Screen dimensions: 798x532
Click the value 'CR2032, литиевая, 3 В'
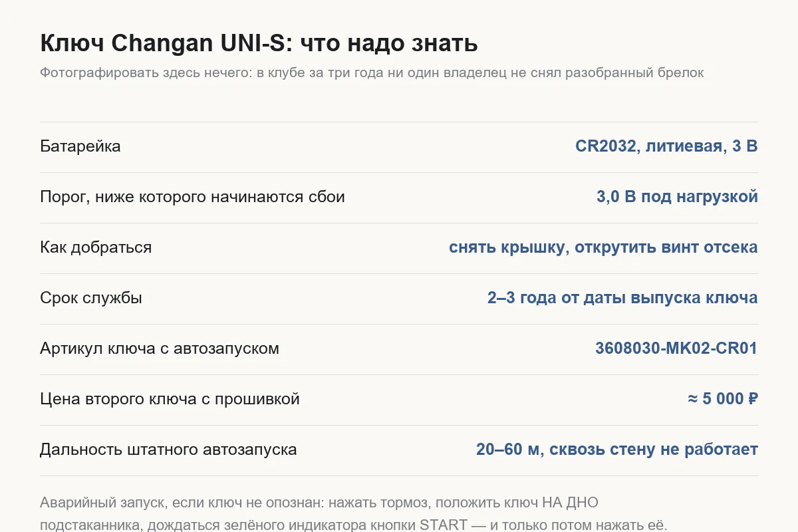[666, 146]
